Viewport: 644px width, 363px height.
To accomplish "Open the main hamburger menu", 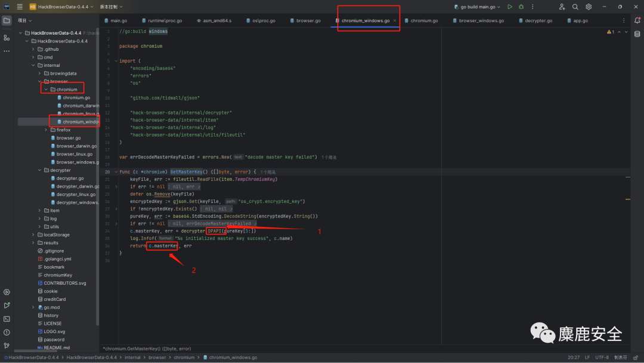I will click(20, 7).
